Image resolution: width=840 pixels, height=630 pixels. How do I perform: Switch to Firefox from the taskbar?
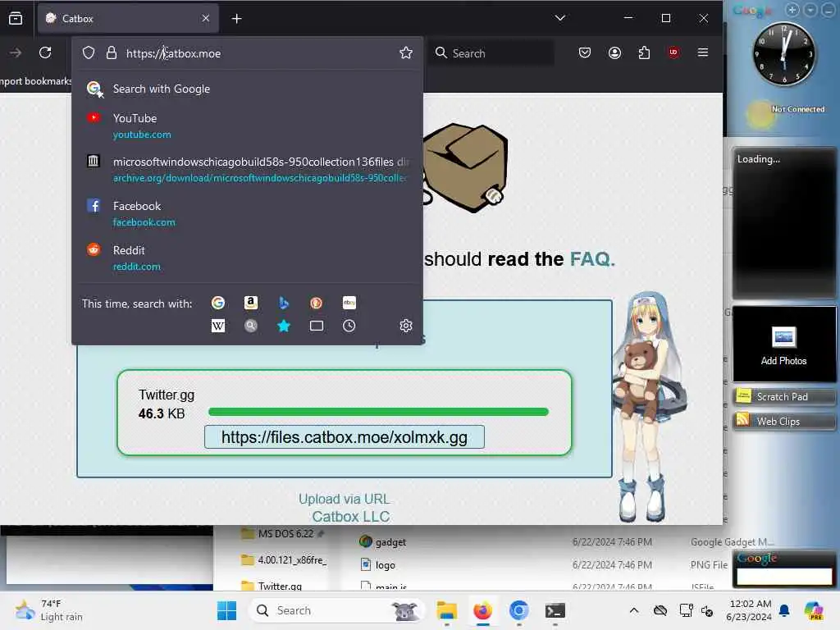point(482,610)
